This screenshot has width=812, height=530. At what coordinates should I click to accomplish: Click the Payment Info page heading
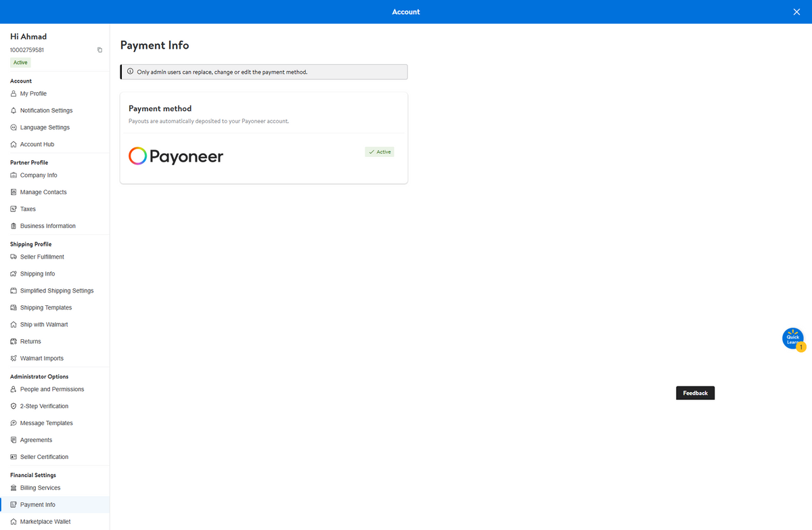click(x=154, y=45)
